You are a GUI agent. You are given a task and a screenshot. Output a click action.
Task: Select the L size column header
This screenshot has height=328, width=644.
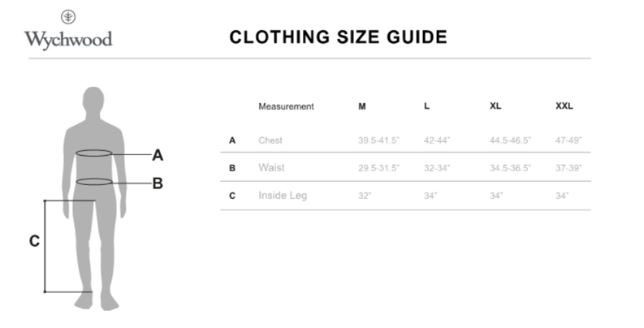(x=426, y=106)
